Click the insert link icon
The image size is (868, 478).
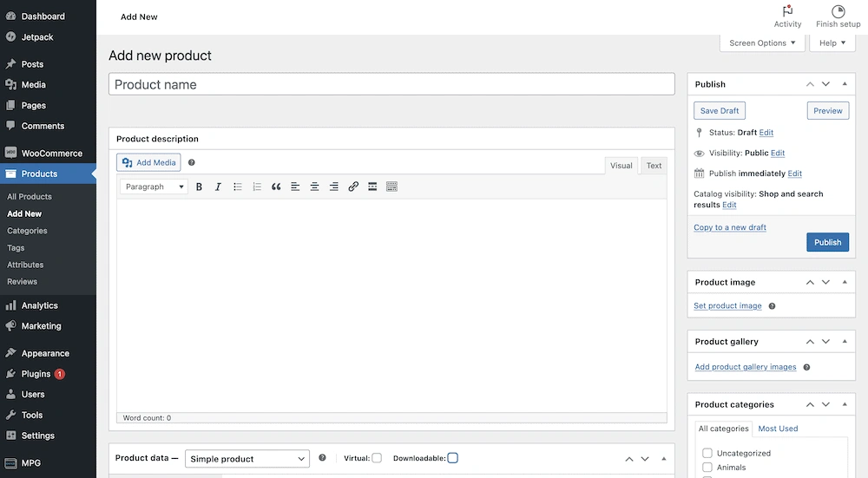coord(353,187)
